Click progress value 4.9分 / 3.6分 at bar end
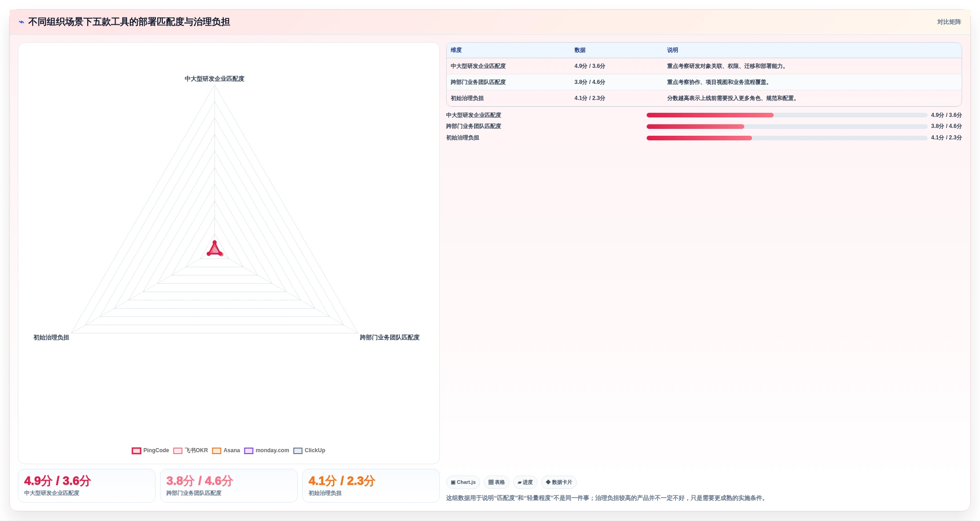Viewport: 980px width, 521px height. tap(947, 115)
